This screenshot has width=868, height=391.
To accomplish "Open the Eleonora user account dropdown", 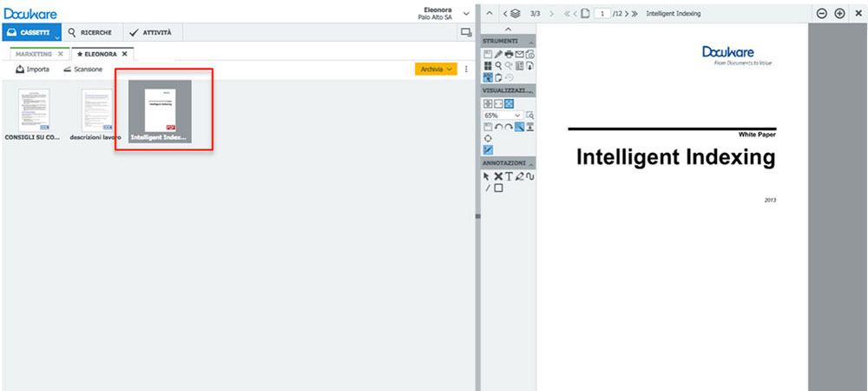I will tap(466, 13).
